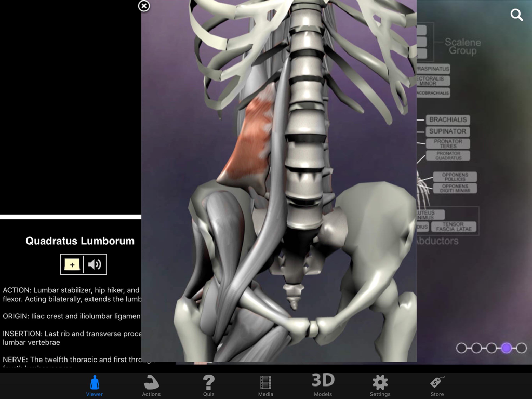Play pronunciation via the speaker icon

[95, 264]
